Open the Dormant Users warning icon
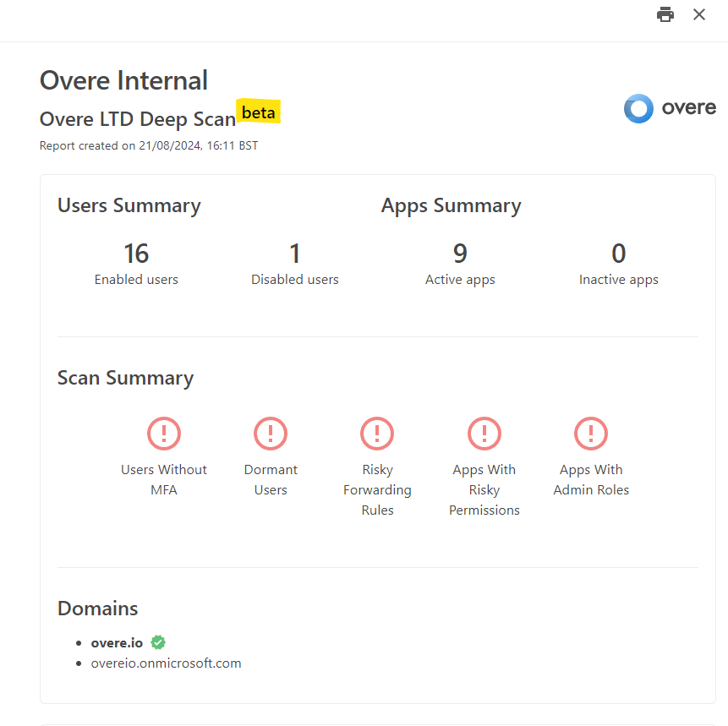Image resolution: width=728 pixels, height=726 pixels. tap(271, 434)
